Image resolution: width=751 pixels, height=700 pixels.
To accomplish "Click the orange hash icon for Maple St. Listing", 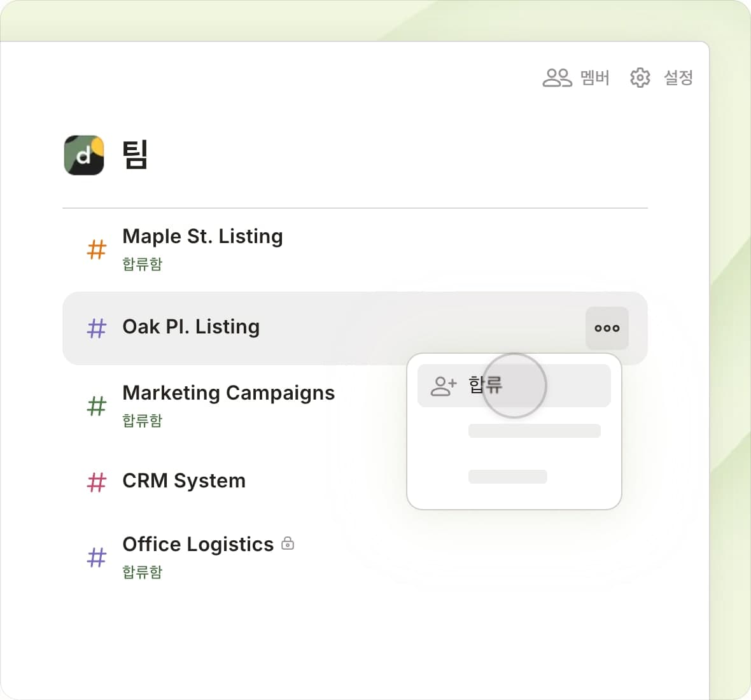I will pos(96,249).
